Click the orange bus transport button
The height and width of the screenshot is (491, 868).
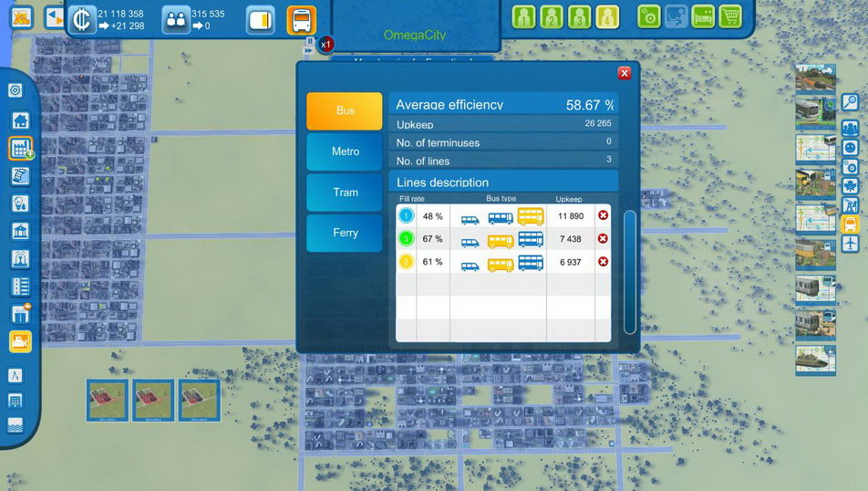coord(302,20)
